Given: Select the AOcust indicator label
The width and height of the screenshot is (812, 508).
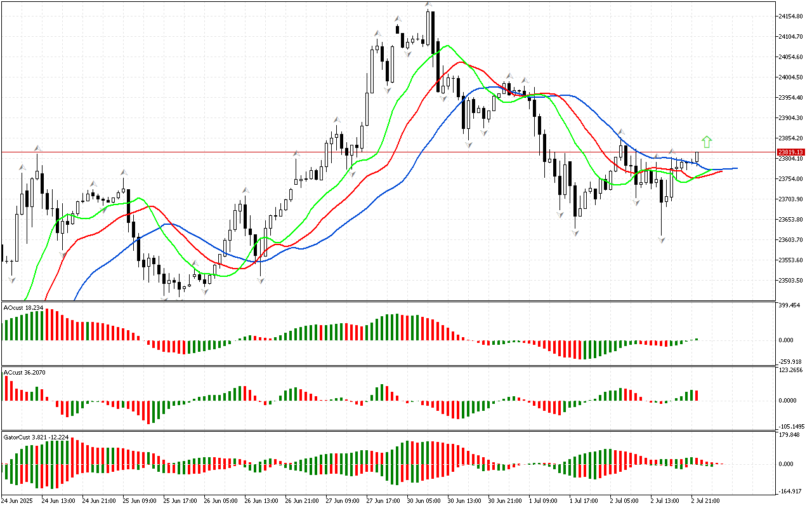Looking at the screenshot, I should (x=23, y=307).
